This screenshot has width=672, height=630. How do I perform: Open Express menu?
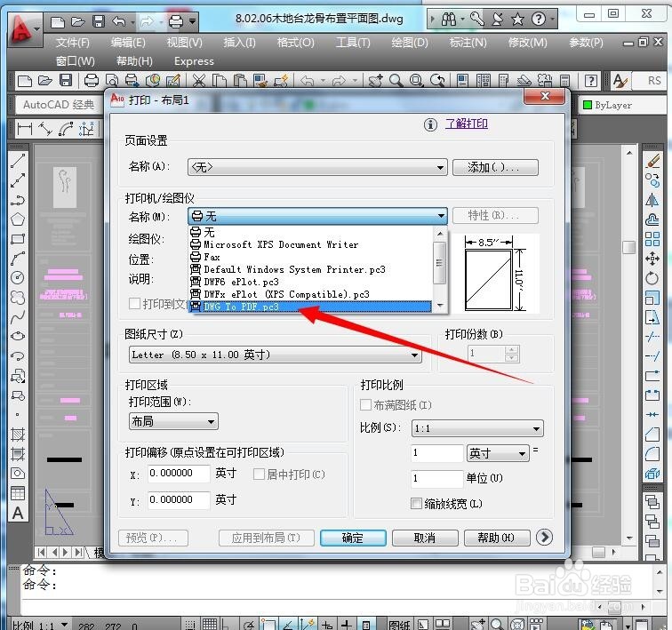[194, 61]
